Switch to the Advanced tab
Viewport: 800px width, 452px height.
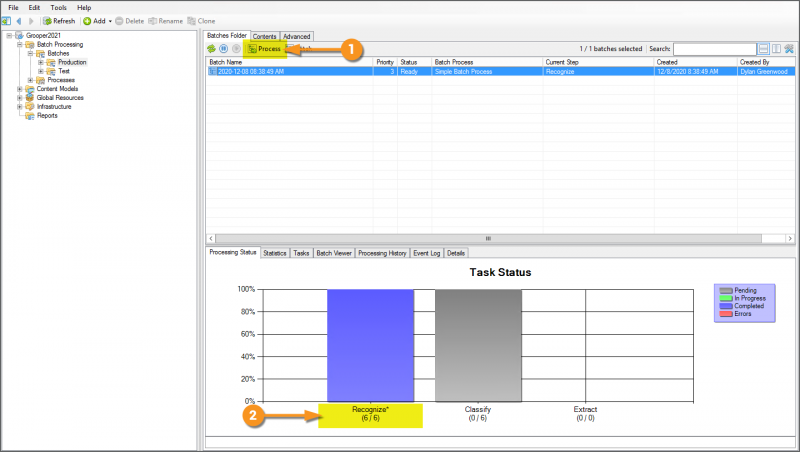296,36
